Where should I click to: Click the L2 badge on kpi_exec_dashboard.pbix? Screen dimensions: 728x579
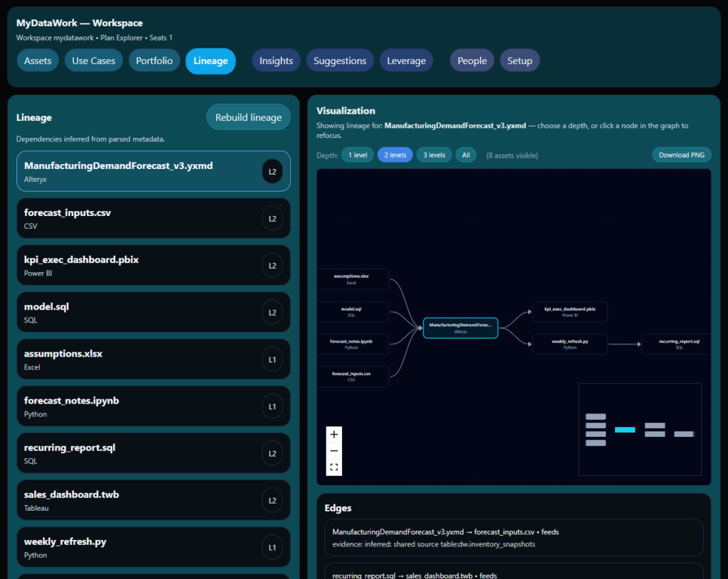(272, 266)
